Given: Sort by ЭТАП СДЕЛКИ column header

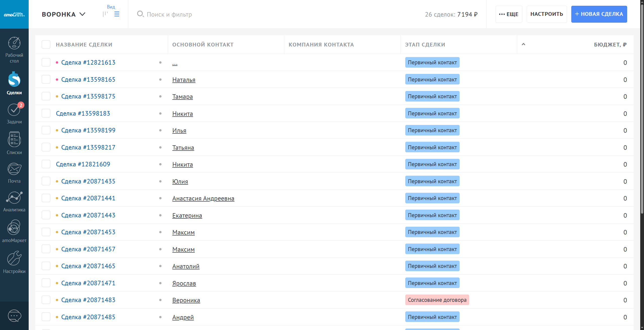Looking at the screenshot, I should click(425, 44).
